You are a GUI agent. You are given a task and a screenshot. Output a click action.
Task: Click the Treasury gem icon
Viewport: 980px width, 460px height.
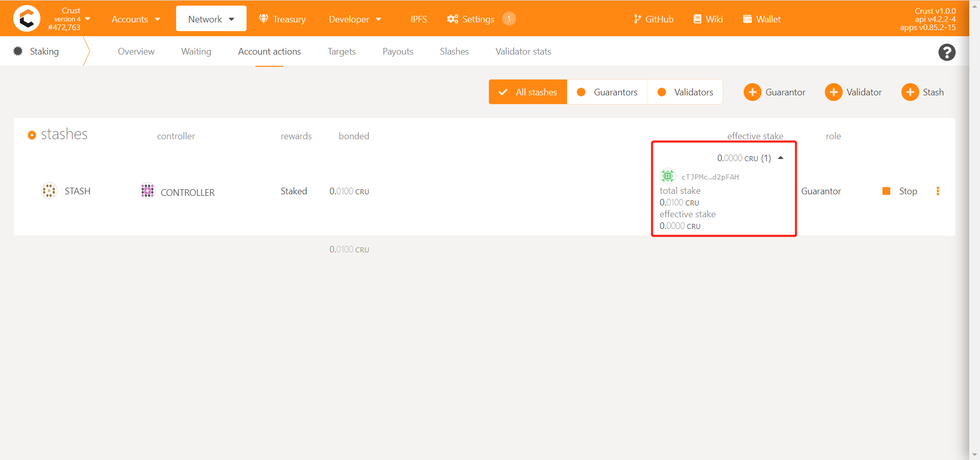coord(263,19)
